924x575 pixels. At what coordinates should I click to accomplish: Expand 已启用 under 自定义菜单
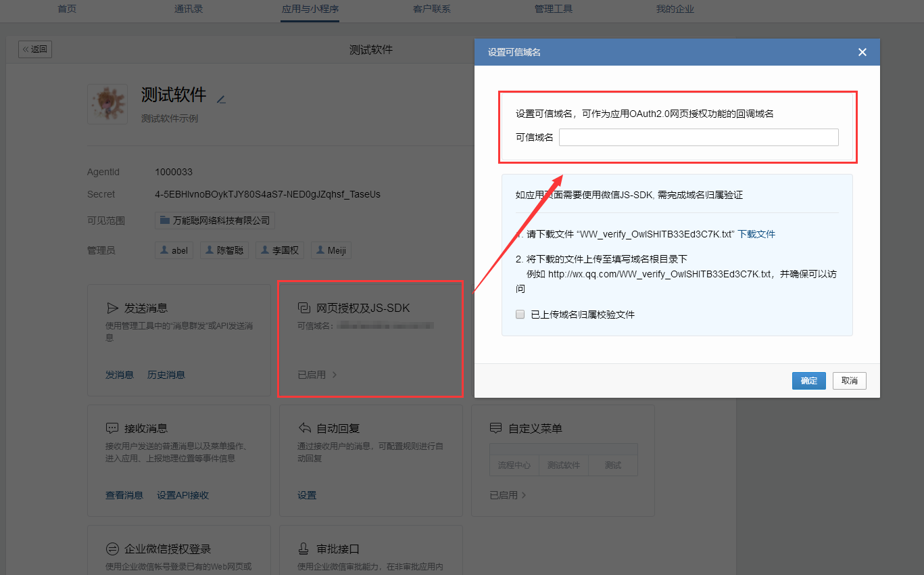[x=508, y=495]
